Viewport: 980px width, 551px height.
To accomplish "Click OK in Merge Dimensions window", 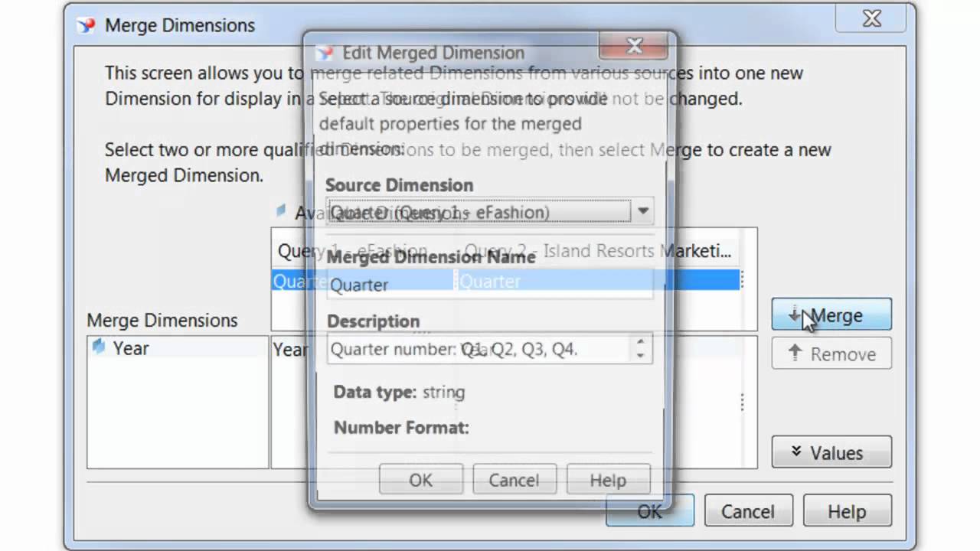I will [649, 510].
